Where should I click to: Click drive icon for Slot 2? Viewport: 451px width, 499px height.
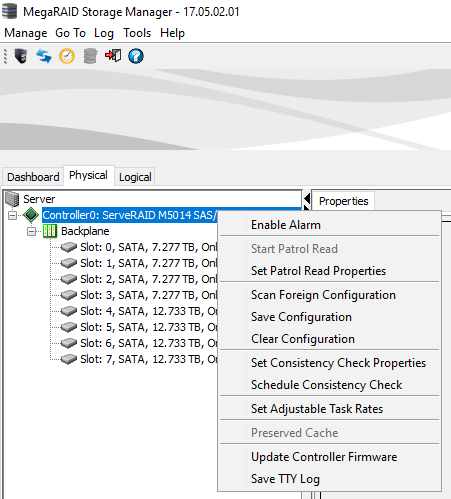(x=69, y=279)
